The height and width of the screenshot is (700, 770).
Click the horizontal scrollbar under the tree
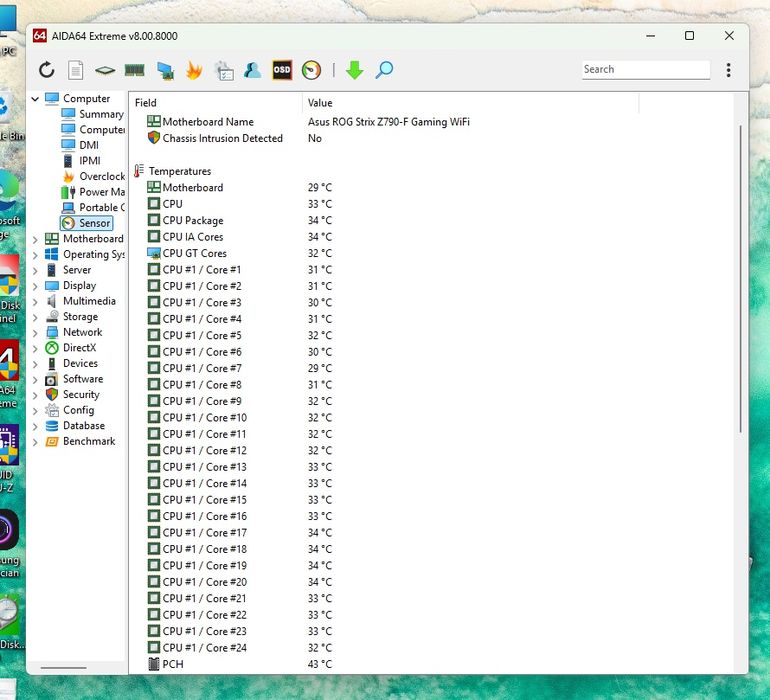point(63,668)
